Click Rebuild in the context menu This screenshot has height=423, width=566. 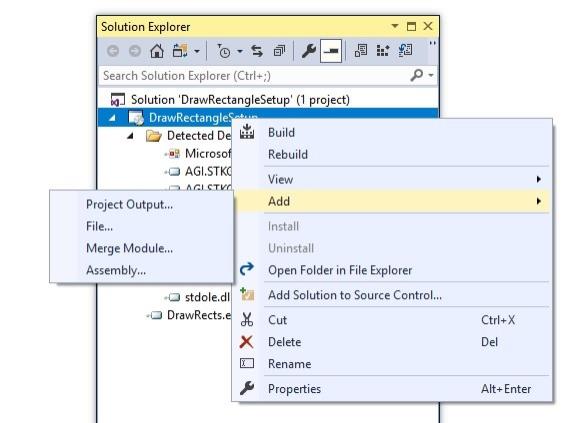click(x=288, y=154)
